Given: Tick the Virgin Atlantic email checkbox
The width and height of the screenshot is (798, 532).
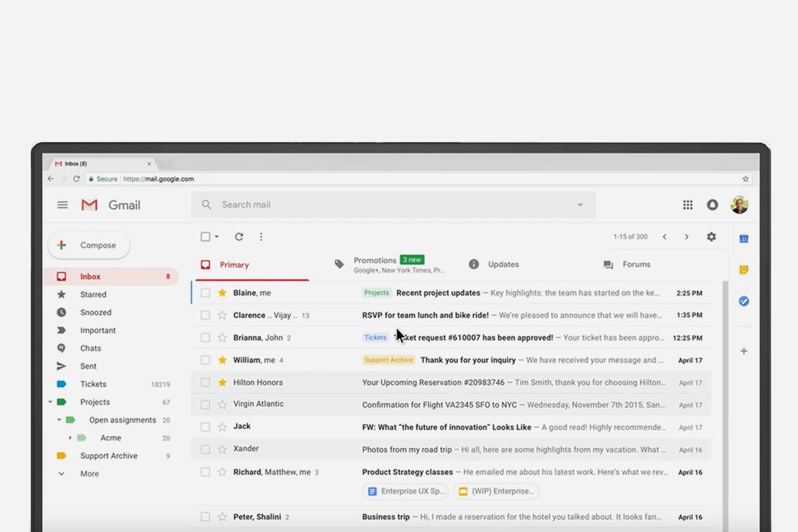Looking at the screenshot, I should click(205, 405).
